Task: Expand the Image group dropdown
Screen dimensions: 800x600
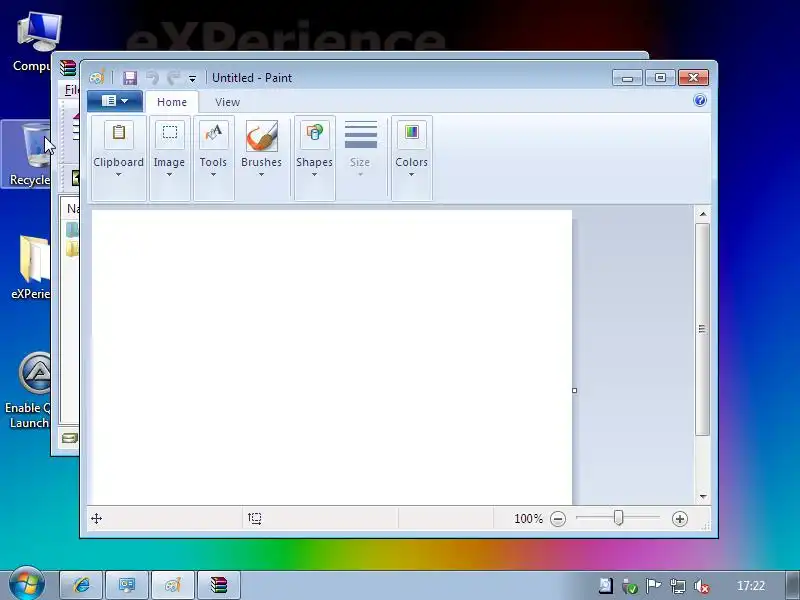Action: pyautogui.click(x=169, y=174)
